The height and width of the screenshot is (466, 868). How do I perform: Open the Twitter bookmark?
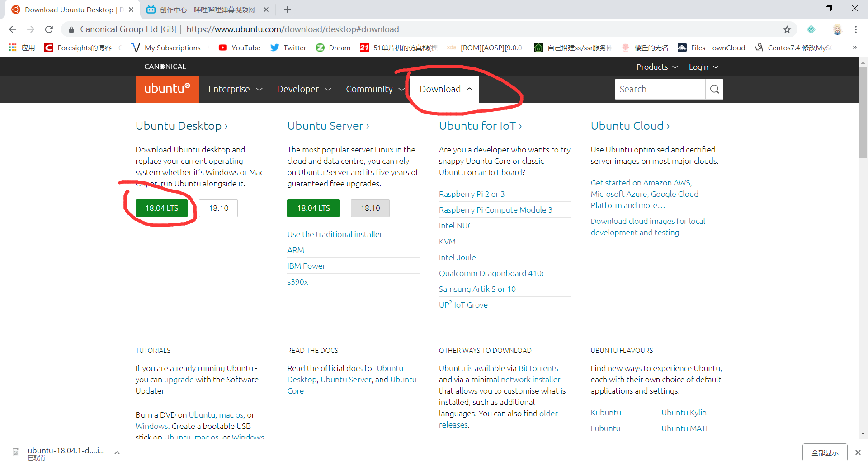tap(288, 48)
